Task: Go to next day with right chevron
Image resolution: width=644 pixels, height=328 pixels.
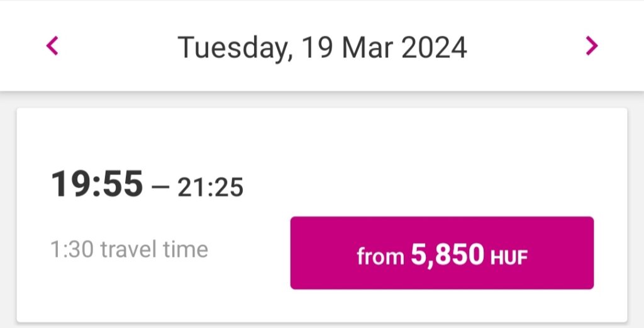Action: pos(591,45)
